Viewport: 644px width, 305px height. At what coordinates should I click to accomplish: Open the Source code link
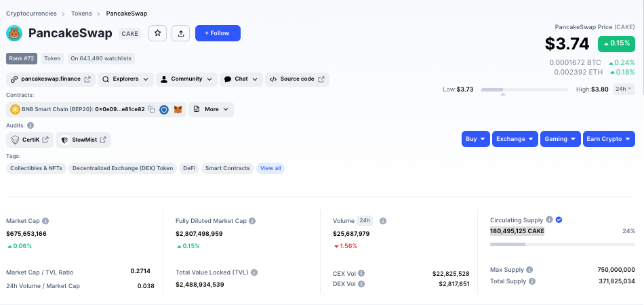coord(297,79)
